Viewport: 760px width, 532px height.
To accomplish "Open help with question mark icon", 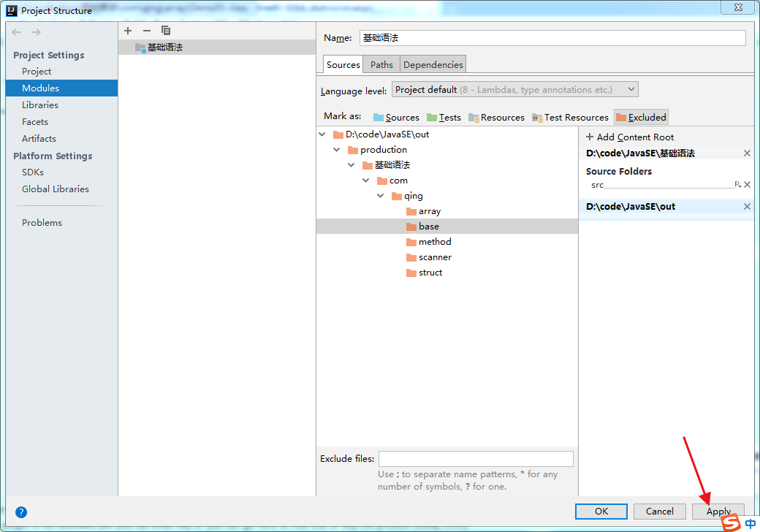I will coord(21,512).
